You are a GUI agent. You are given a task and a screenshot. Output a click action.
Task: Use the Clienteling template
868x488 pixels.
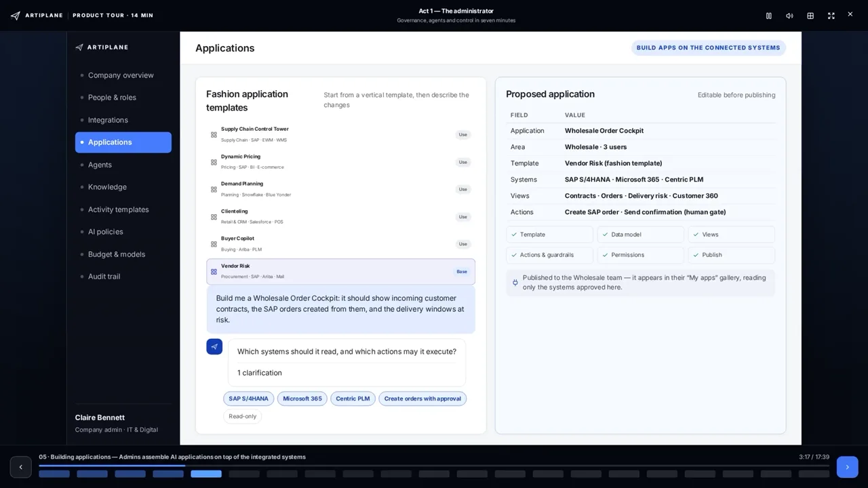463,217
